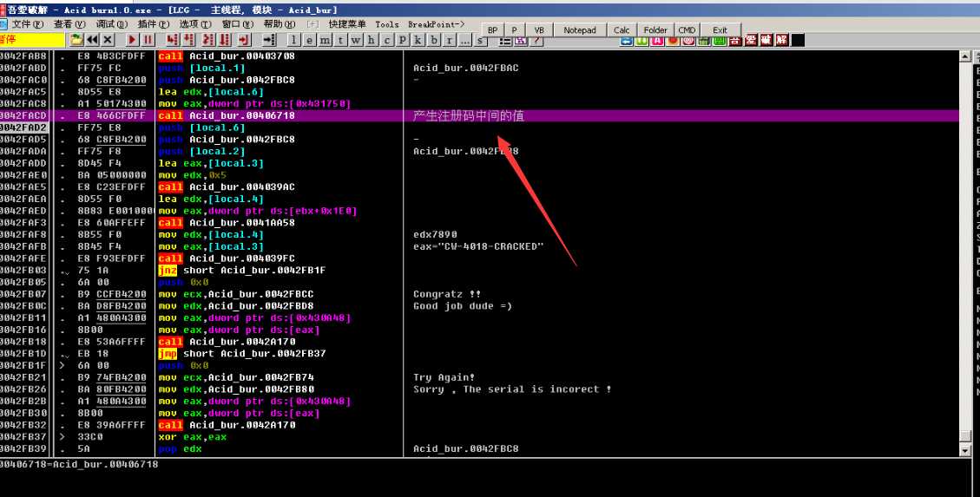This screenshot has width=980, height=497.
Task: Go to address with black arrow icon
Action: coord(269,40)
